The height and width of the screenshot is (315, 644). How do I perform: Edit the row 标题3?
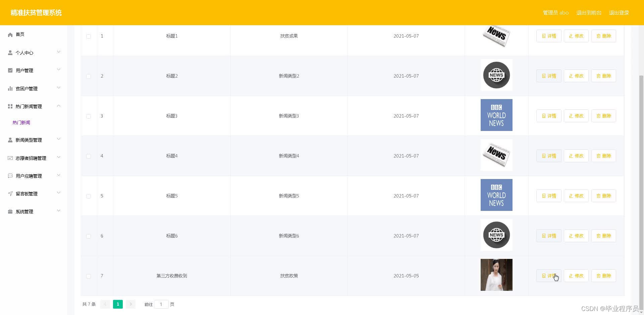tap(576, 116)
